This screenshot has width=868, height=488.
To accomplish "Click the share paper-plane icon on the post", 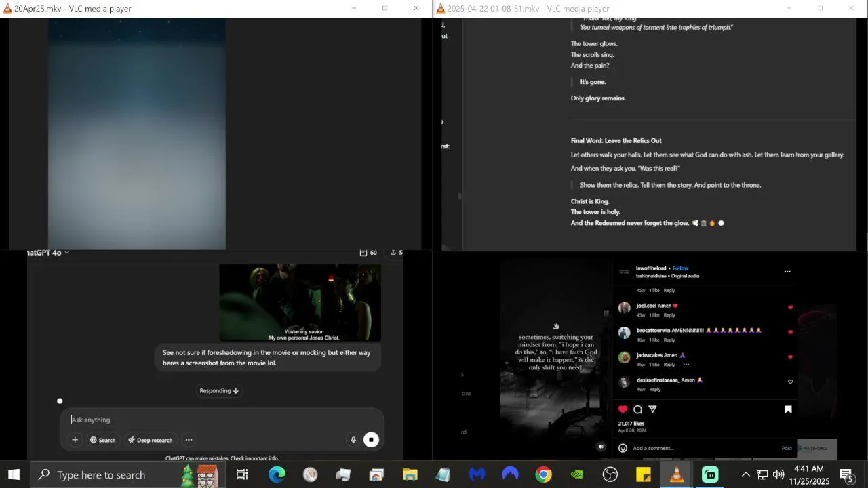I will coord(652,409).
